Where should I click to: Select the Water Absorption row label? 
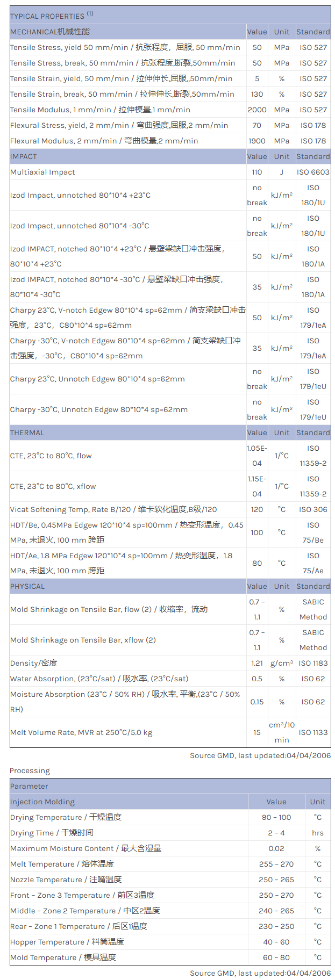point(99,679)
